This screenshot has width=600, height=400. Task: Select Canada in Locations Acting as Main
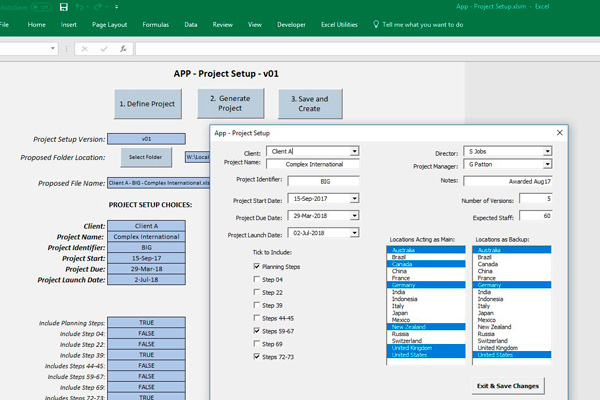tap(426, 264)
